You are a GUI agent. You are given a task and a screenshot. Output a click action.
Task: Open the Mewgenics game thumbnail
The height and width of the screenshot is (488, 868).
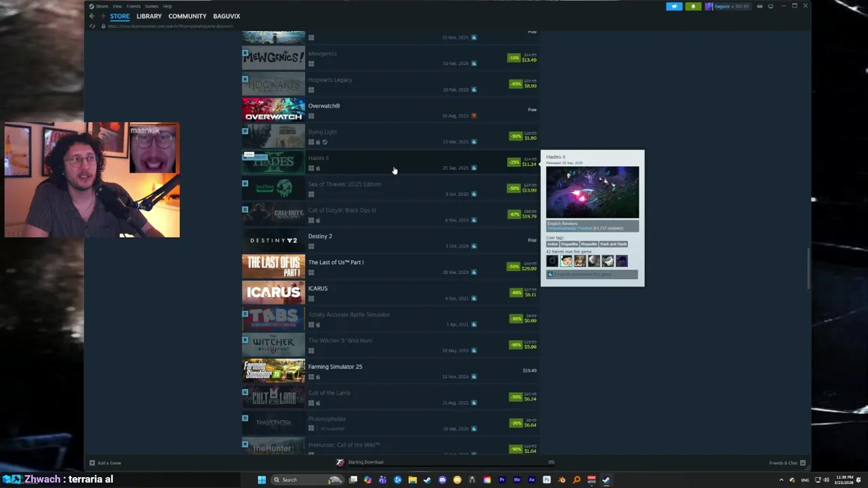tap(273, 58)
